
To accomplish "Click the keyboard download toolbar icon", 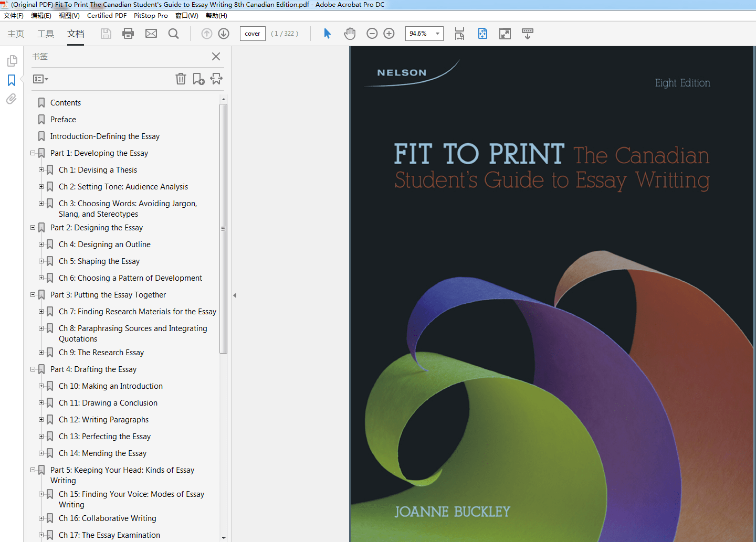I will 528,34.
